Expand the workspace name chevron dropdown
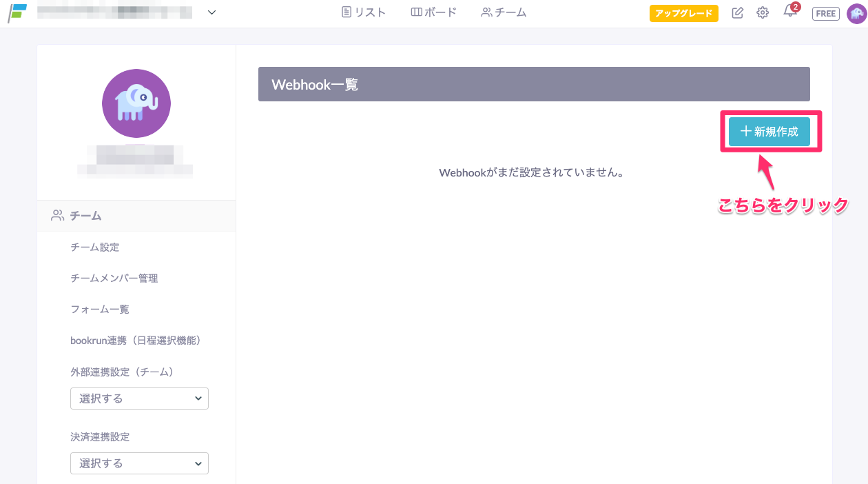The image size is (868, 484). pyautogui.click(x=211, y=12)
